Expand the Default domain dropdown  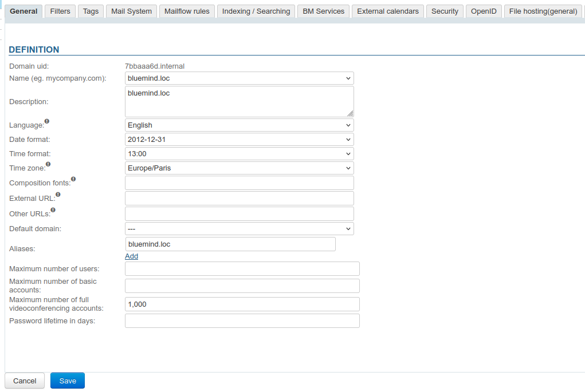click(239, 229)
